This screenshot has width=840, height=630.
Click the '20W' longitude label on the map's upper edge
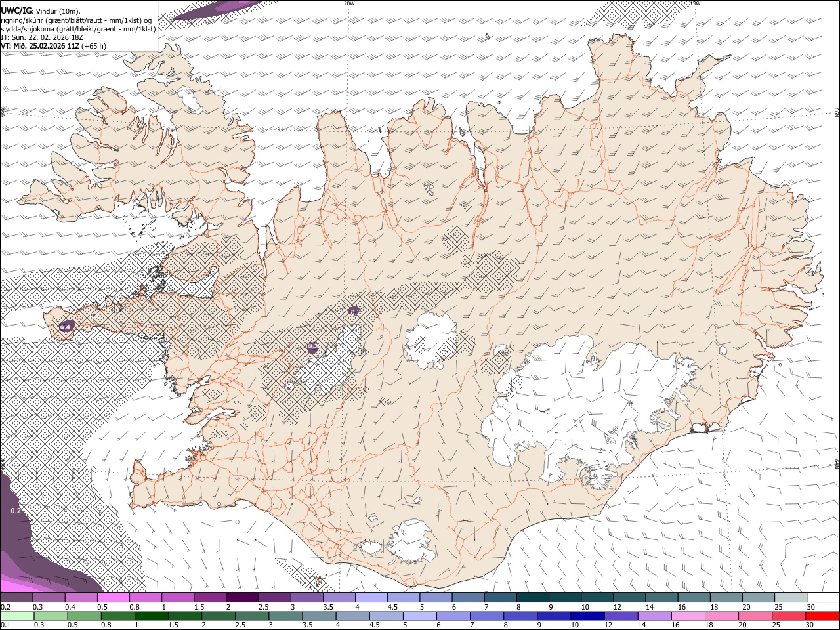(349, 3)
